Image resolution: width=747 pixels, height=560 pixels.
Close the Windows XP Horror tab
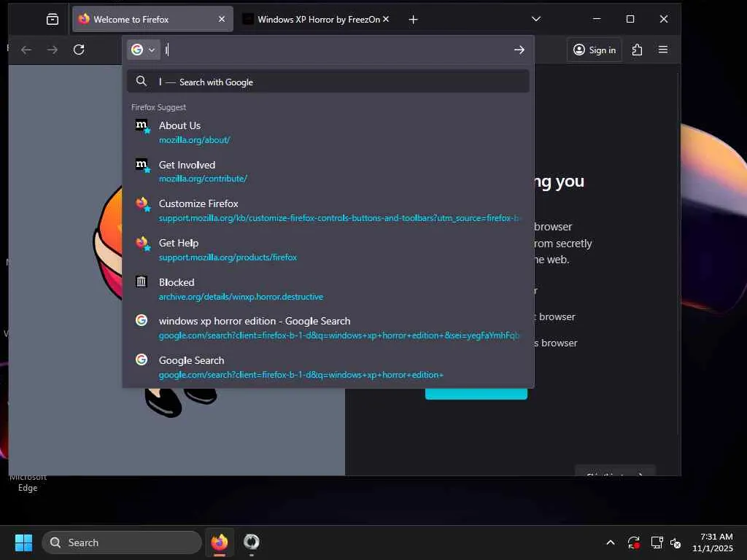click(x=386, y=19)
